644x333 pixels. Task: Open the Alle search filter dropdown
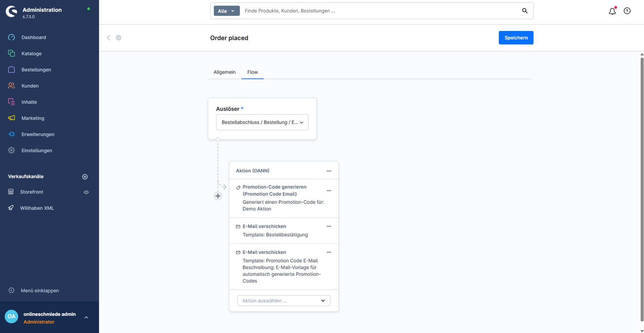[x=227, y=11]
